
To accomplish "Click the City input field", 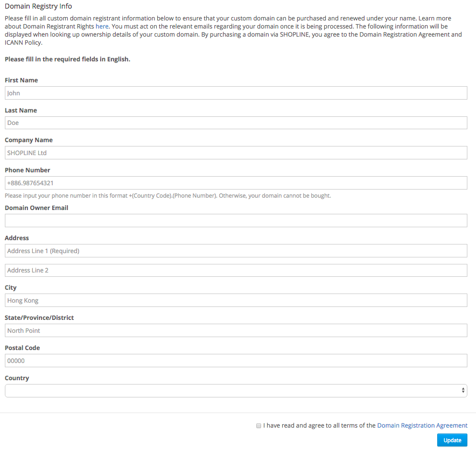I will pyautogui.click(x=236, y=301).
